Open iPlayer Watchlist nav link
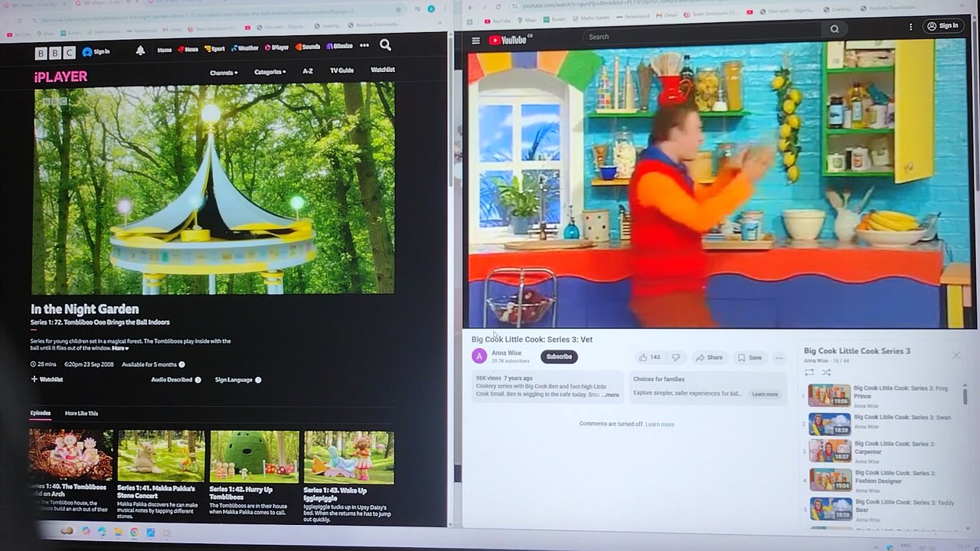The height and width of the screenshot is (551, 980). click(383, 70)
